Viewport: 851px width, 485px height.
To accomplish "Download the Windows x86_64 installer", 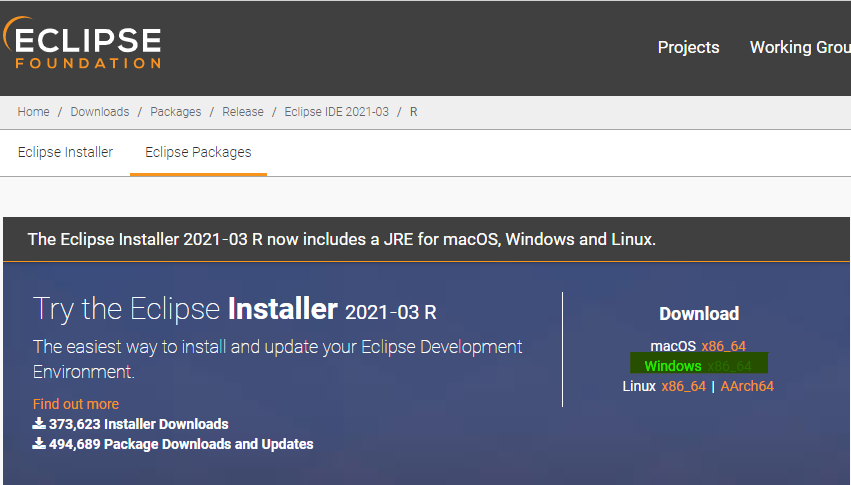I will coord(728,366).
